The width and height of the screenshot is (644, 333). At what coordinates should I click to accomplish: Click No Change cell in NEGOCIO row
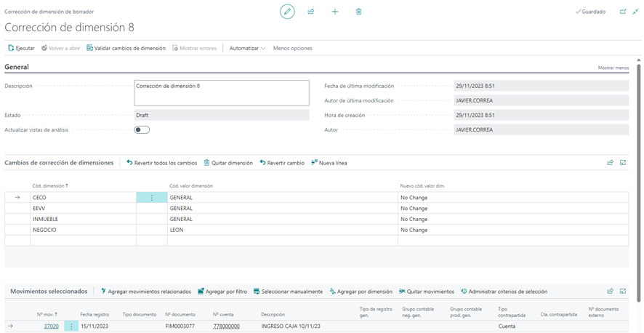click(x=513, y=230)
